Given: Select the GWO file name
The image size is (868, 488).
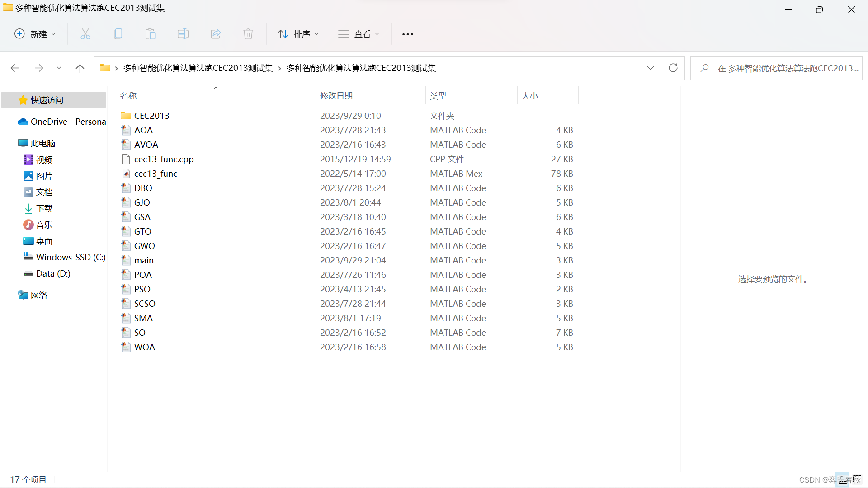Looking at the screenshot, I should 145,246.
